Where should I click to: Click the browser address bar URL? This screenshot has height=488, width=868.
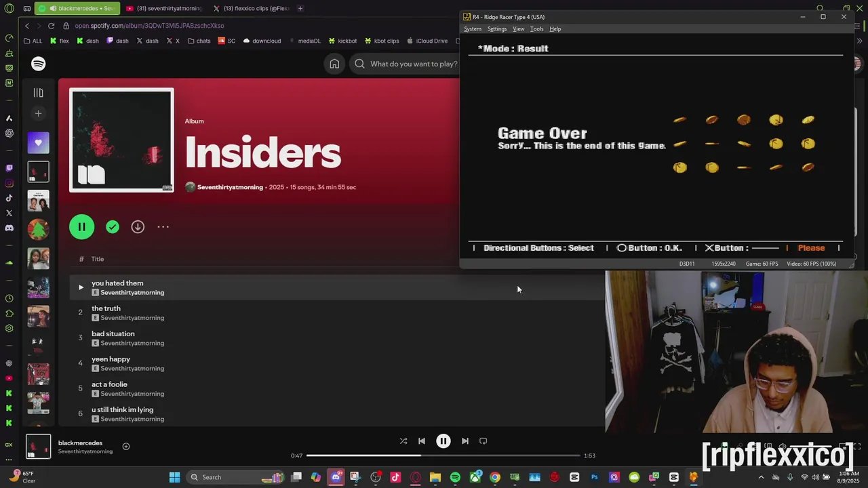pos(149,26)
